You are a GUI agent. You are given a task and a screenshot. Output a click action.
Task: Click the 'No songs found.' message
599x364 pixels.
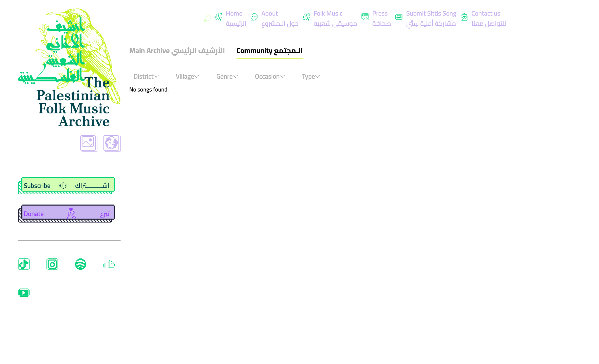(x=149, y=90)
